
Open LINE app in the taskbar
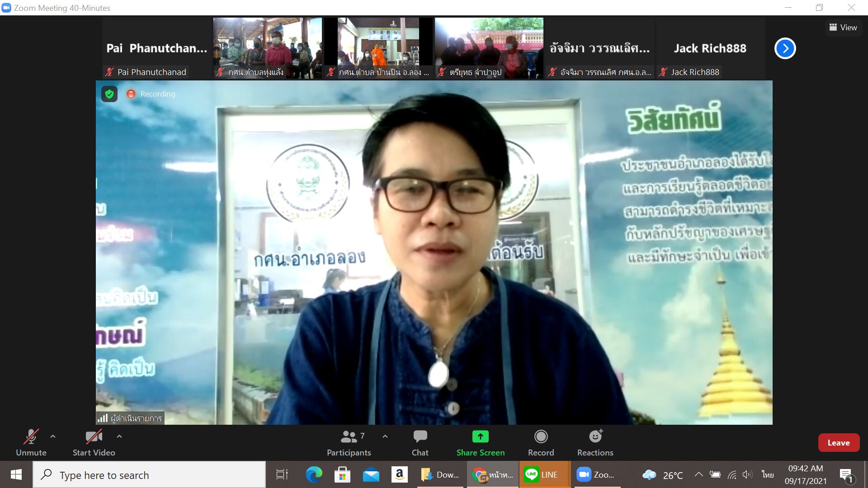541,474
